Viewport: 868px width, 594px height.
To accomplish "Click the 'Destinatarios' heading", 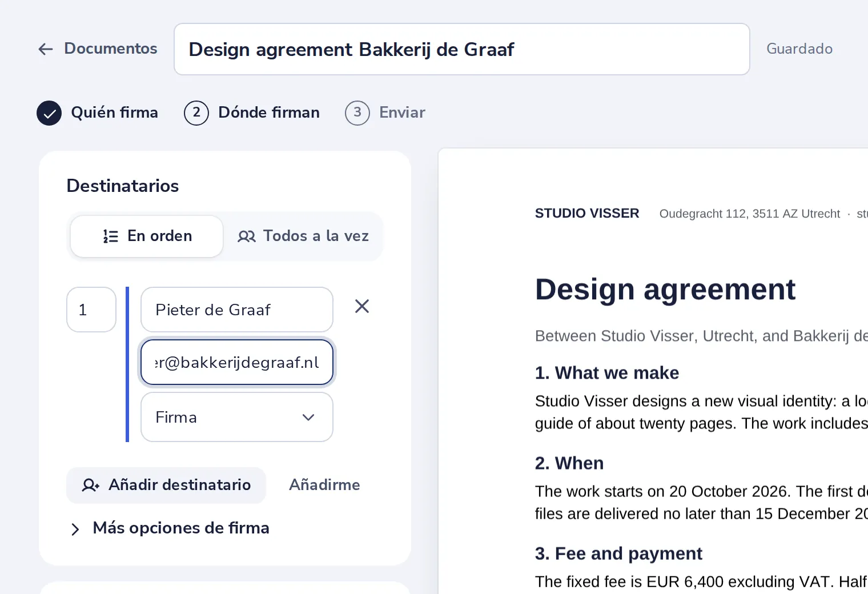I will (x=123, y=186).
